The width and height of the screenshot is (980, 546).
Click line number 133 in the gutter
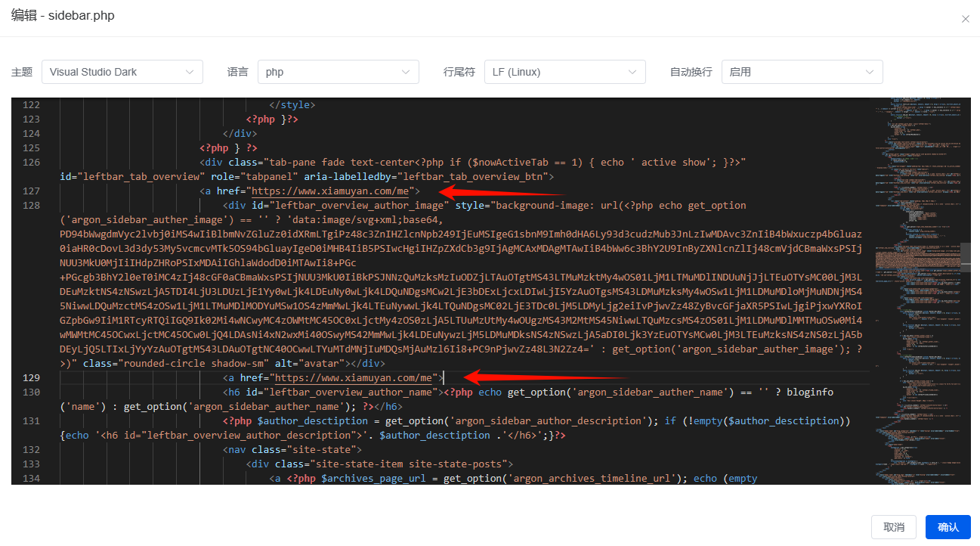32,464
